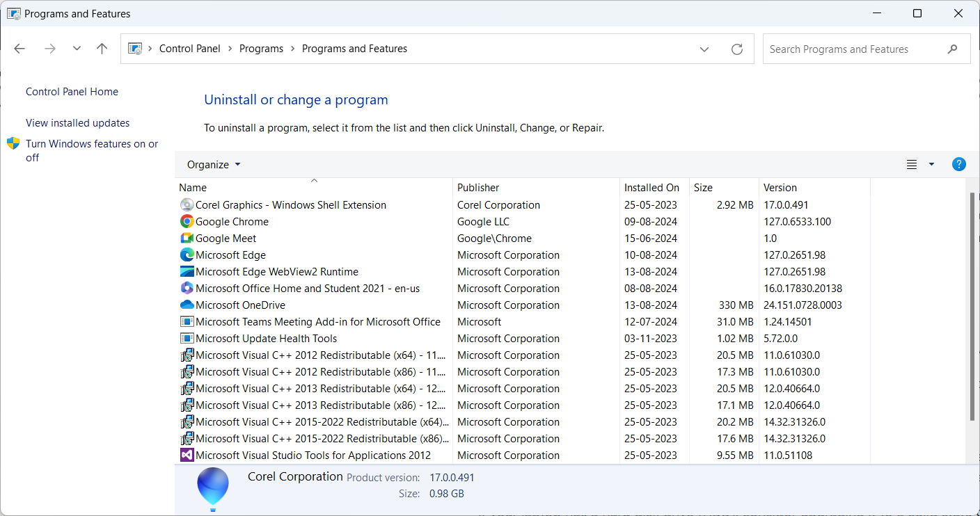Click the vertical scrollbar of program list
This screenshot has width=980, height=516.
pyautogui.click(x=972, y=307)
